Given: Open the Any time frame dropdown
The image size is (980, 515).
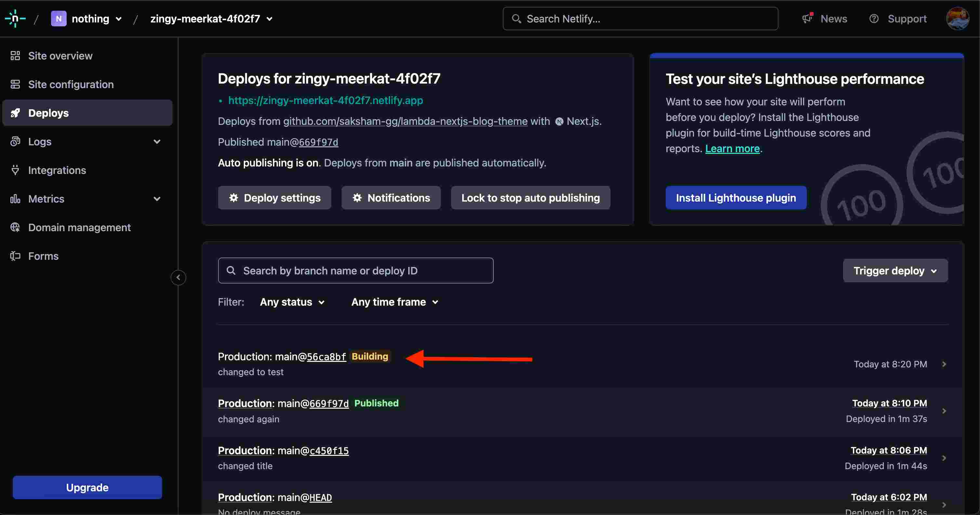Looking at the screenshot, I should 395,302.
